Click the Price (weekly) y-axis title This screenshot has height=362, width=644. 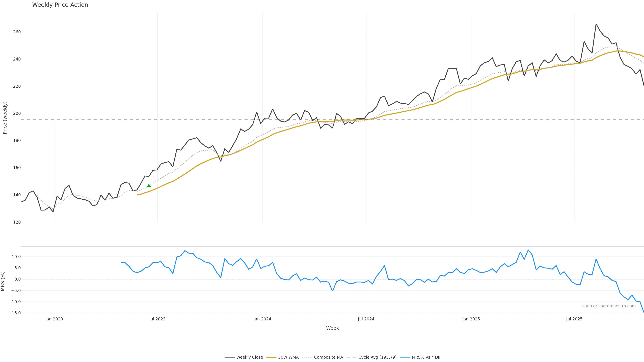(x=5, y=118)
